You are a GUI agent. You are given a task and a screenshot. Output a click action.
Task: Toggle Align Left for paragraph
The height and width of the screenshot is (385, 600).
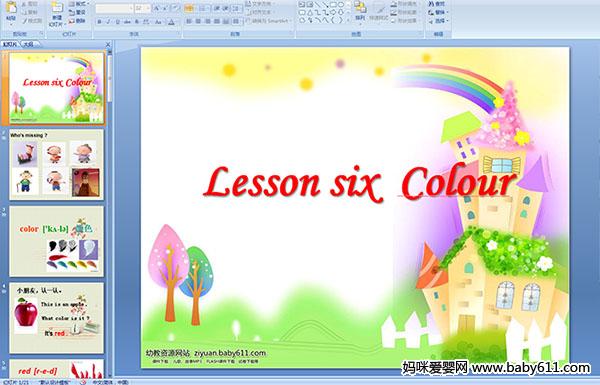click(189, 21)
